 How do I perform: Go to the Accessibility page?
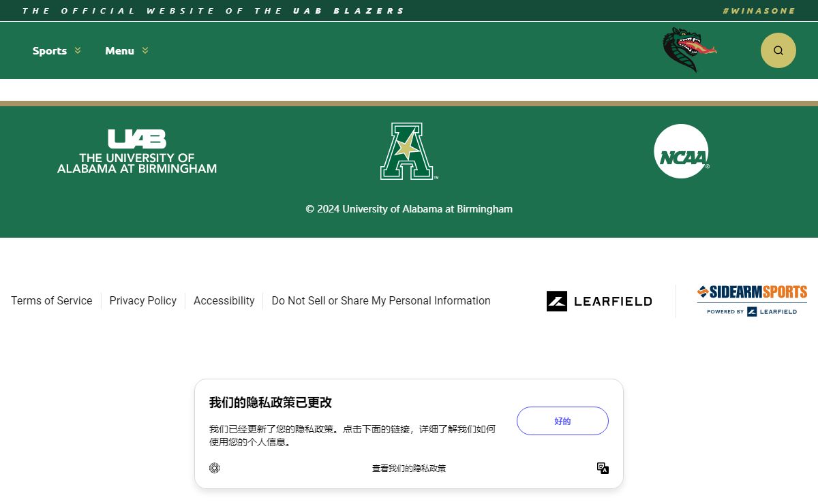pyautogui.click(x=224, y=301)
